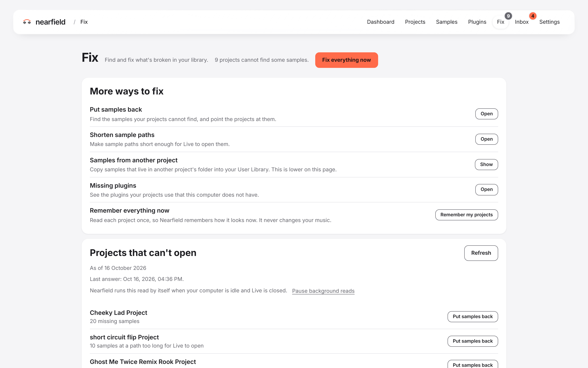
Task: Click '9 projects cannot find some samples' text
Action: click(x=262, y=60)
